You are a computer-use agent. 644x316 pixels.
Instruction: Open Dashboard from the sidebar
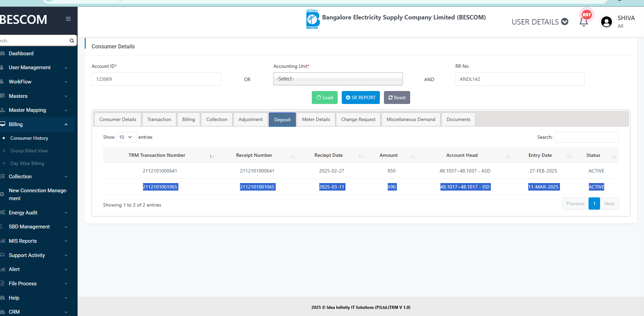pos(21,54)
